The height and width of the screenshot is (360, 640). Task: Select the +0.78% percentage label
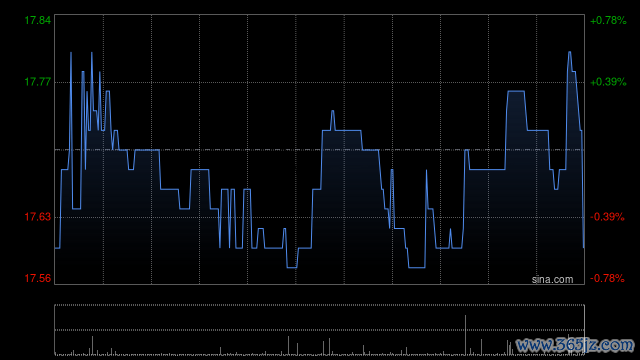608,20
